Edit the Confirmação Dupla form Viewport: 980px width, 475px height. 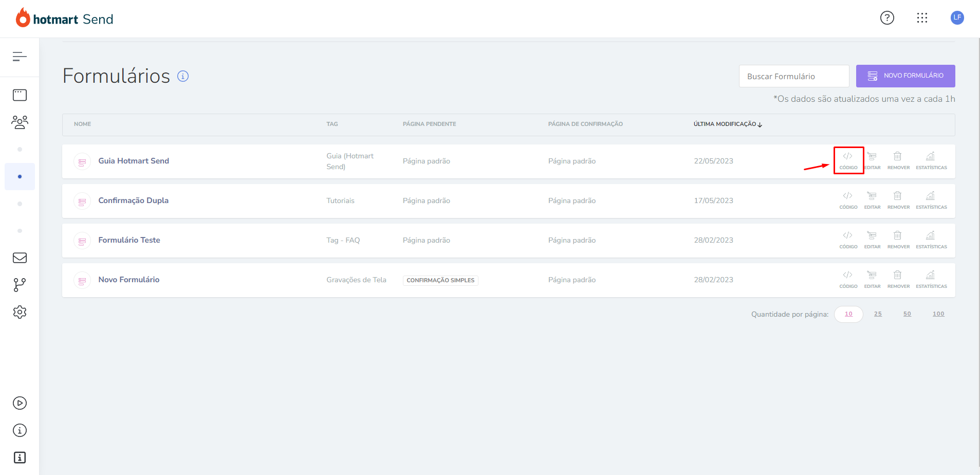[x=872, y=200]
